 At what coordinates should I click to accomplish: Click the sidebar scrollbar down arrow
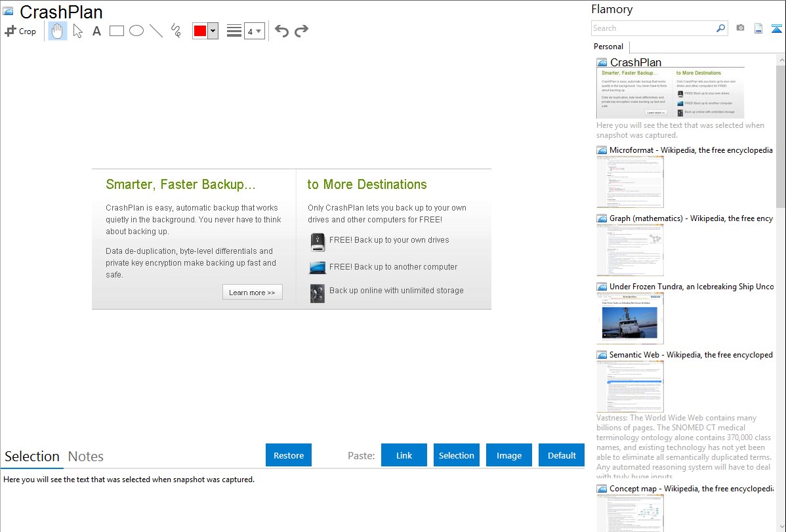781,527
